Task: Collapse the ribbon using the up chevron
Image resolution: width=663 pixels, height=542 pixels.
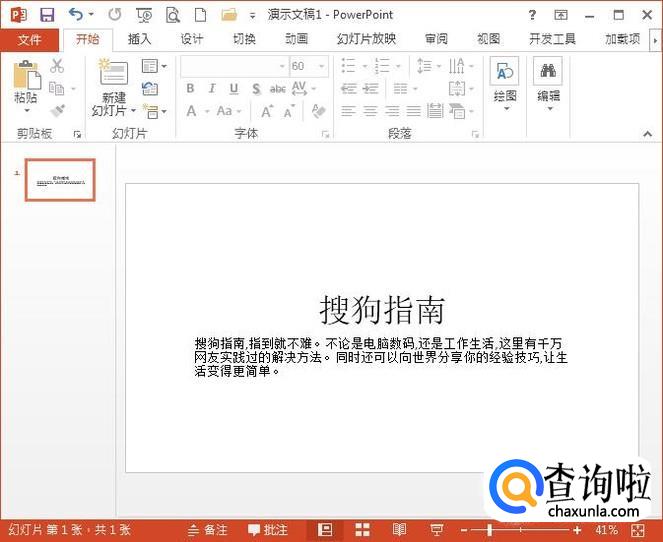Action: pos(648,134)
